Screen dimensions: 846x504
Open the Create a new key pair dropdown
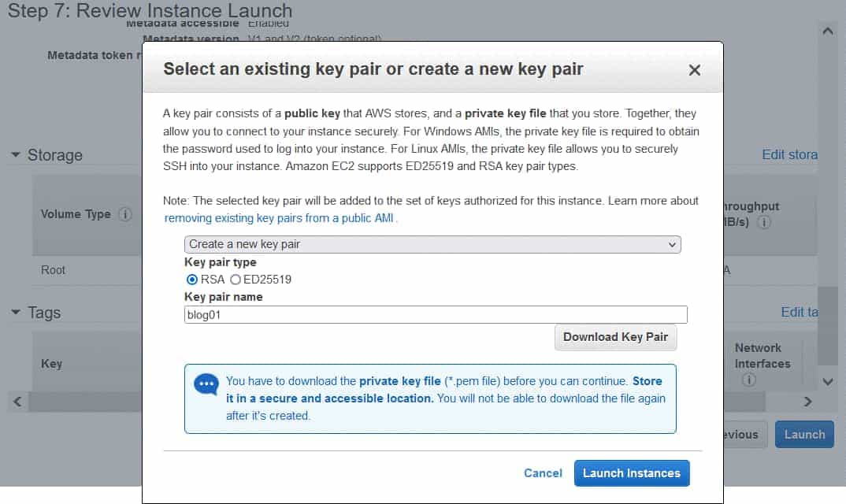[x=431, y=244]
